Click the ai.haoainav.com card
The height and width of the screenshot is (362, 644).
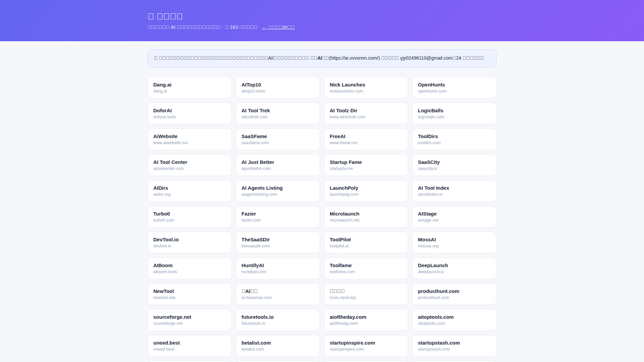click(278, 294)
